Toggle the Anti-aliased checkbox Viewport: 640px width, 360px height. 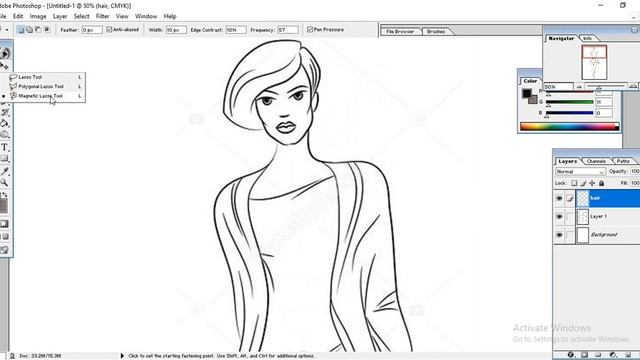[109, 30]
